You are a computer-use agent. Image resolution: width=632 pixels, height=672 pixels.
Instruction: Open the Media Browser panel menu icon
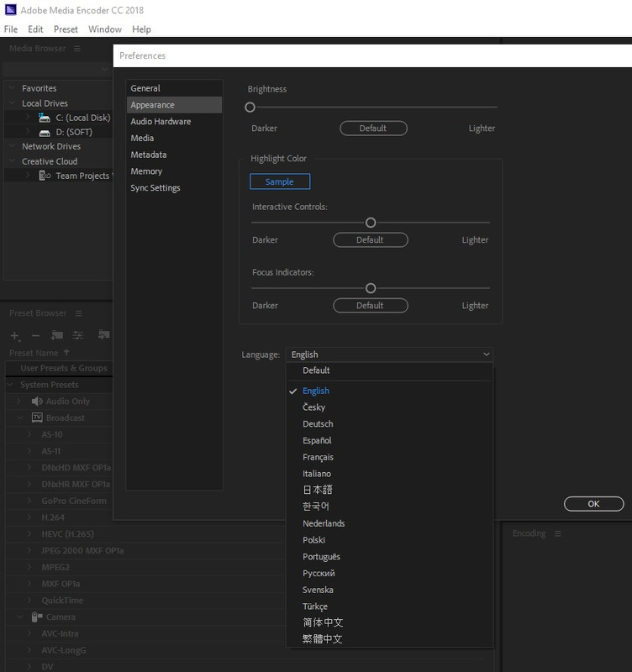(x=77, y=49)
